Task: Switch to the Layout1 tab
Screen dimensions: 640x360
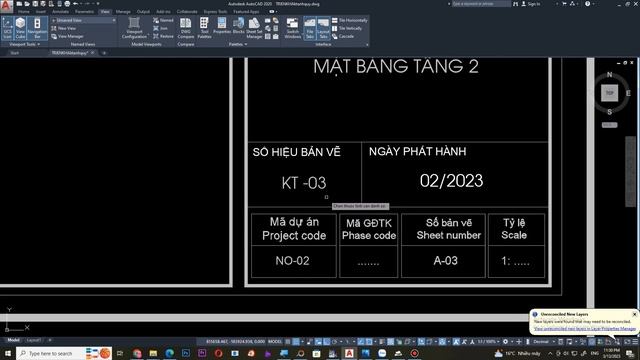Action: pyautogui.click(x=33, y=340)
